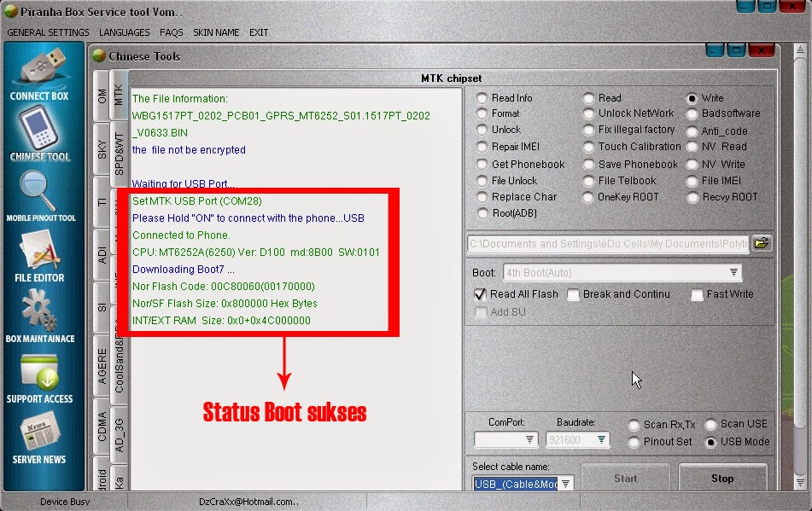Open the ComPort dropdown
812x511 pixels.
tap(529, 439)
